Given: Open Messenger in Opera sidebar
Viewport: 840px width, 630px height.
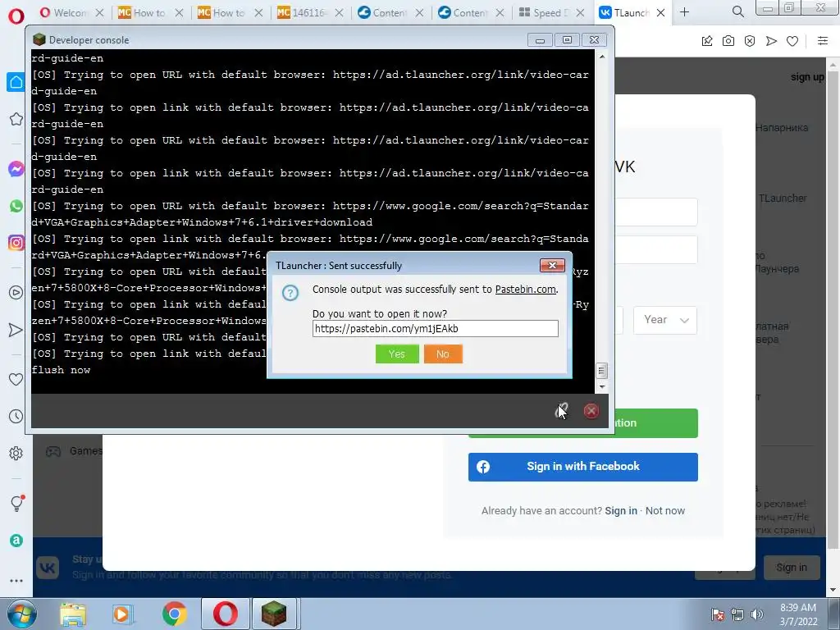Looking at the screenshot, I should pos(16,169).
